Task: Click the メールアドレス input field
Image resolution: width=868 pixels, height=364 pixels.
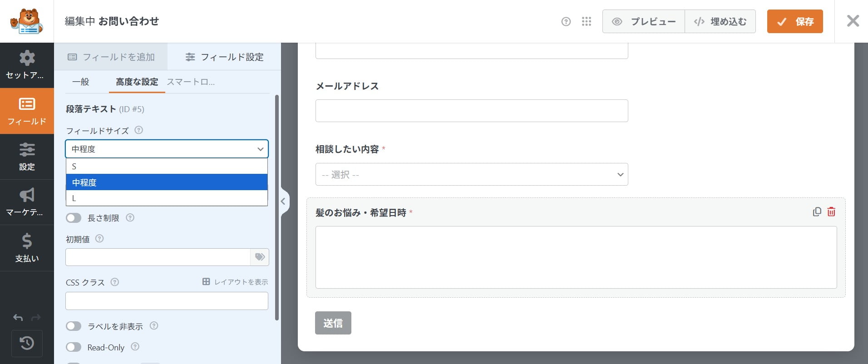Action: pos(472,111)
